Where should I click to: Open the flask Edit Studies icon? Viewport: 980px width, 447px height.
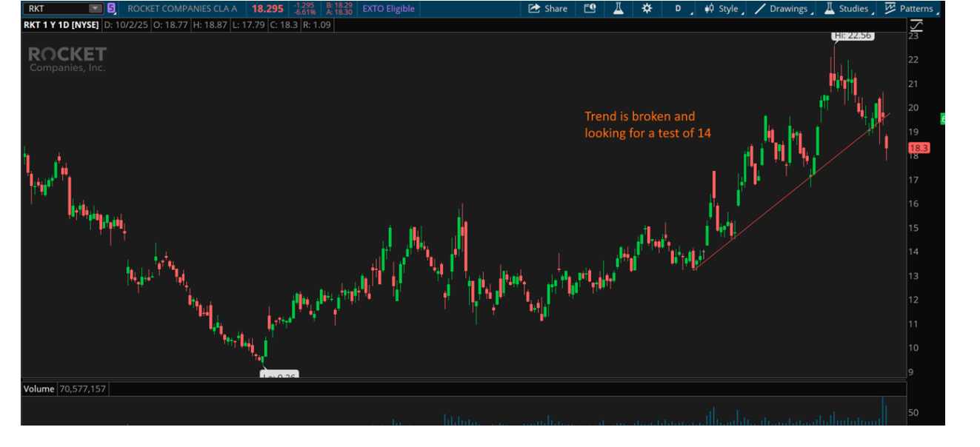tap(618, 9)
